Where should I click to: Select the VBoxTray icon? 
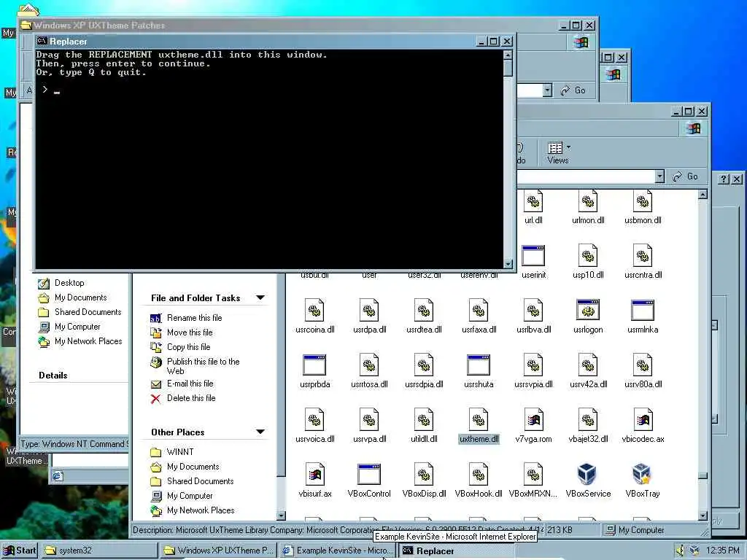point(643,475)
